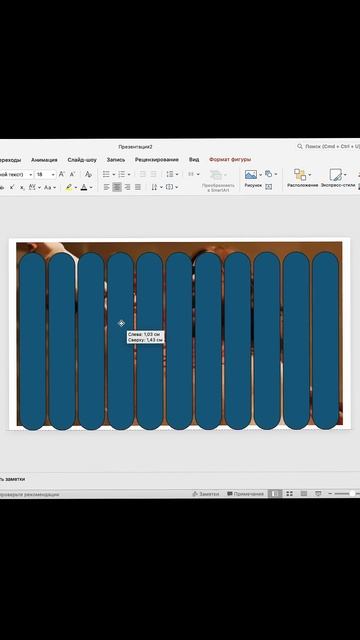Screen dimensions: 360x640
Task: Decrease font size with the smaller A
Action: click(x=72, y=174)
